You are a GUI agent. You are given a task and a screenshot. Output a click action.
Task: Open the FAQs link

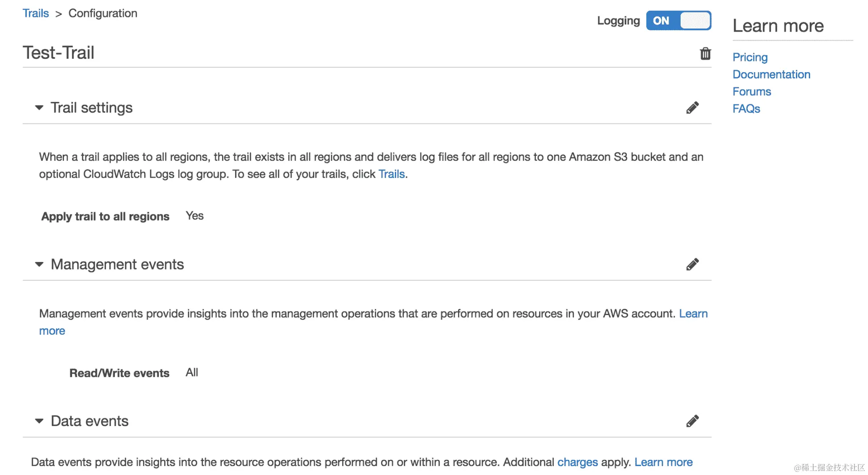tap(746, 109)
